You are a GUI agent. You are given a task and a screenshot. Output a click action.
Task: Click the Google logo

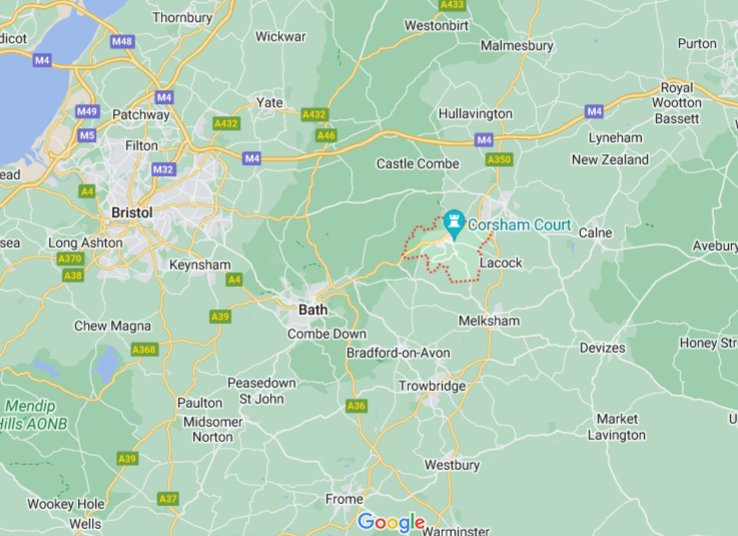click(391, 523)
